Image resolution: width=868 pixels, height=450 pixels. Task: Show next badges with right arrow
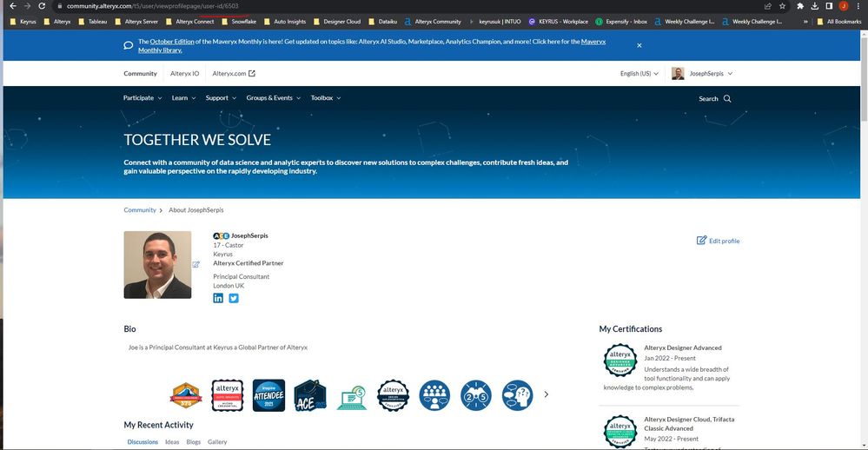[x=547, y=394]
